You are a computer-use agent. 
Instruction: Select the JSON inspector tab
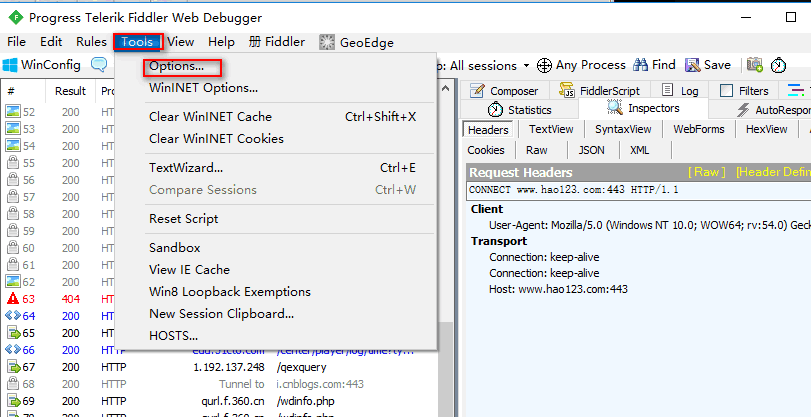click(x=591, y=150)
